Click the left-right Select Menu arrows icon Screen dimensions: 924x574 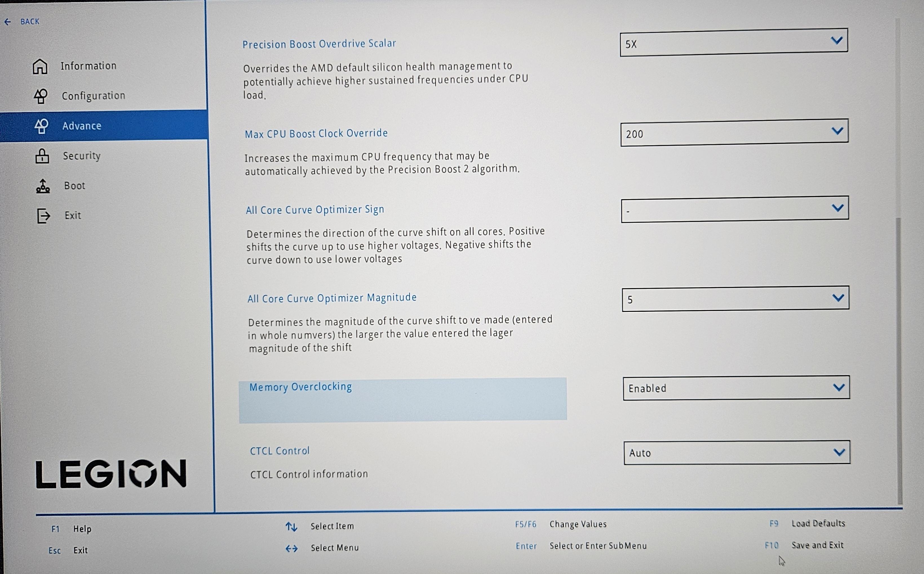coord(291,548)
